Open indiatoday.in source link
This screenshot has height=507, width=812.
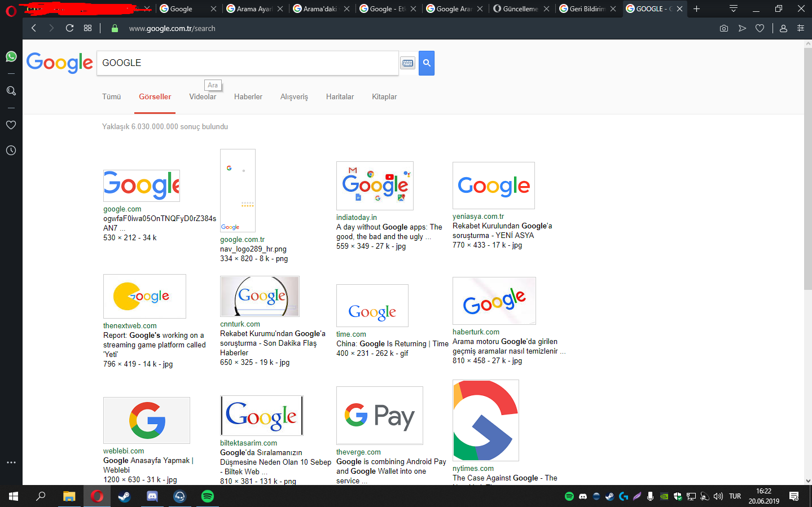click(x=357, y=218)
